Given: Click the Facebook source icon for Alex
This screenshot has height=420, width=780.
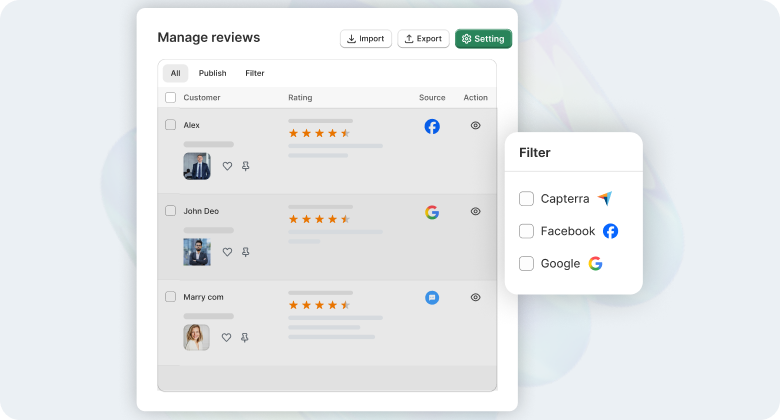Looking at the screenshot, I should (x=432, y=126).
